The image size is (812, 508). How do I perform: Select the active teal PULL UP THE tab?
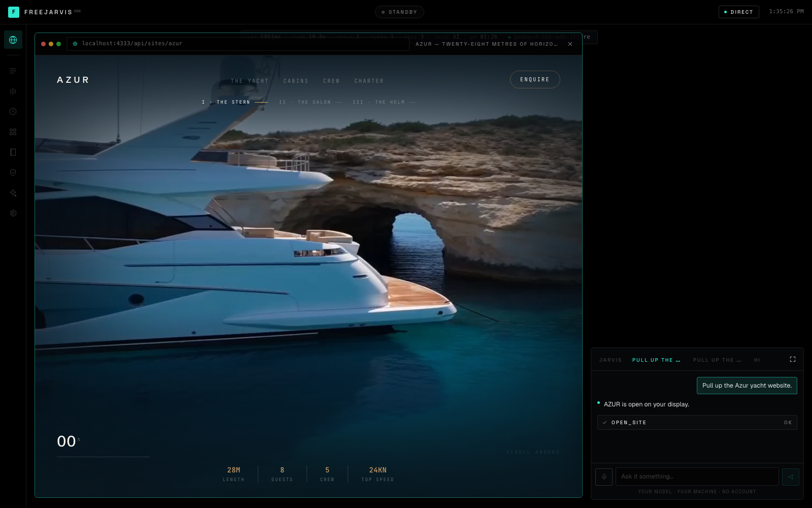pos(656,360)
